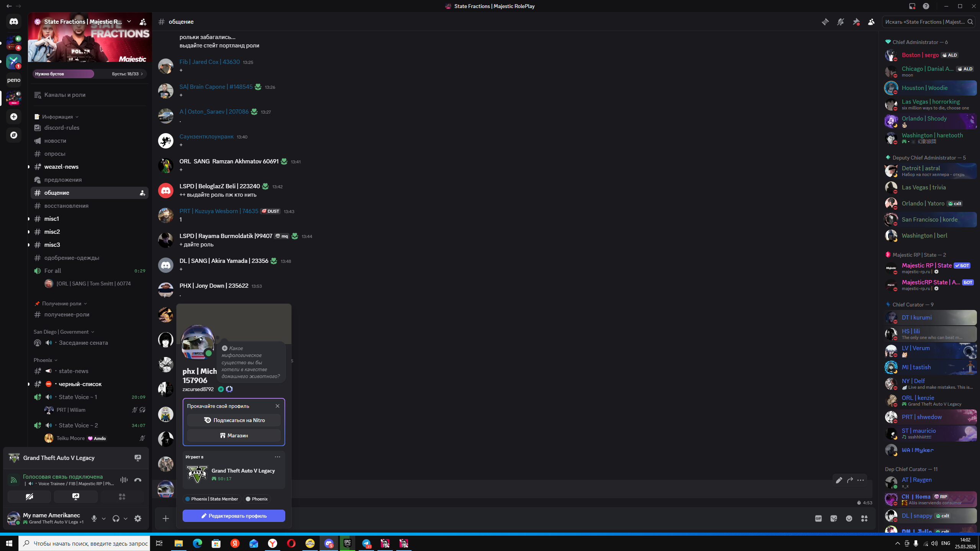This screenshot has width=980, height=551.
Task: Click the server boost progress bar
Action: point(89,74)
